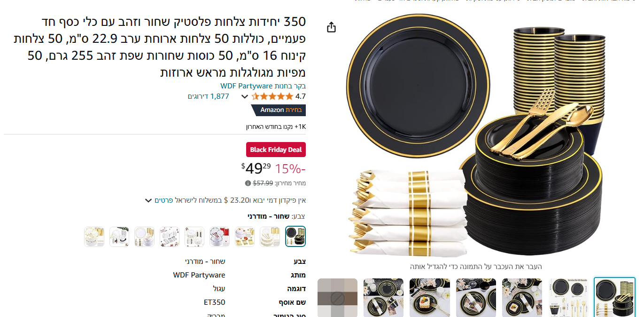Expand the shipping and import fees details chevron
The width and height of the screenshot is (644, 317).
coord(148,201)
